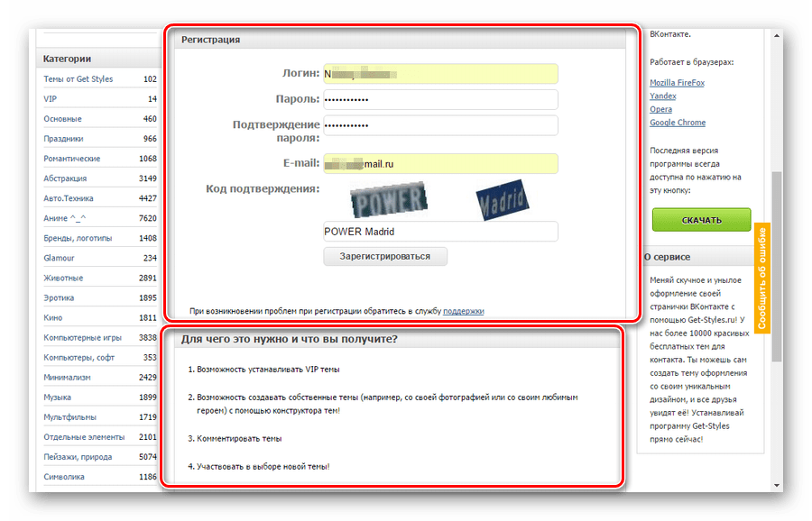Open the Бренды, логотипы category
This screenshot has width=812, height=521.
(x=78, y=238)
